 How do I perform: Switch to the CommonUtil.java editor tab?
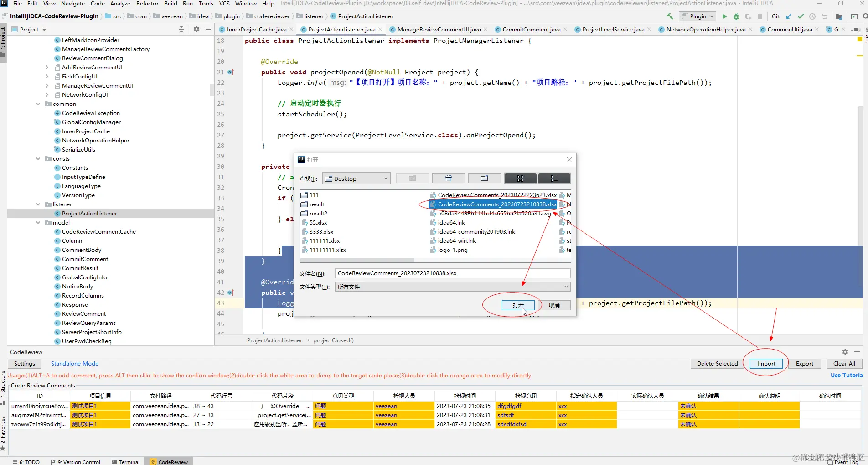[790, 30]
